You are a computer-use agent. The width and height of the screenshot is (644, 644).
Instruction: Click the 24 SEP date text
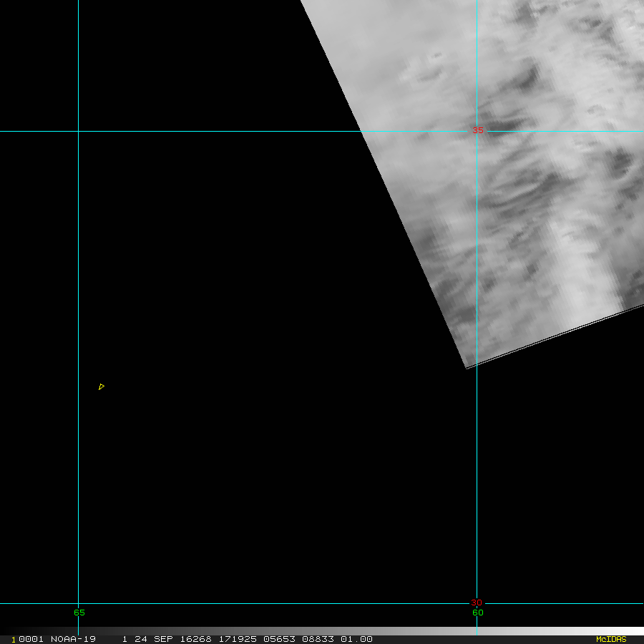154,639
